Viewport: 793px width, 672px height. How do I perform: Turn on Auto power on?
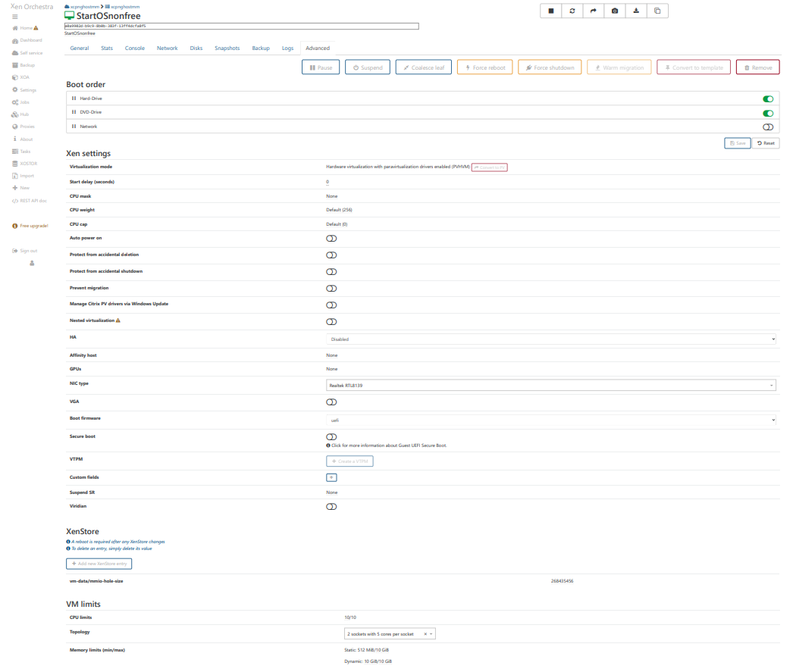point(331,239)
